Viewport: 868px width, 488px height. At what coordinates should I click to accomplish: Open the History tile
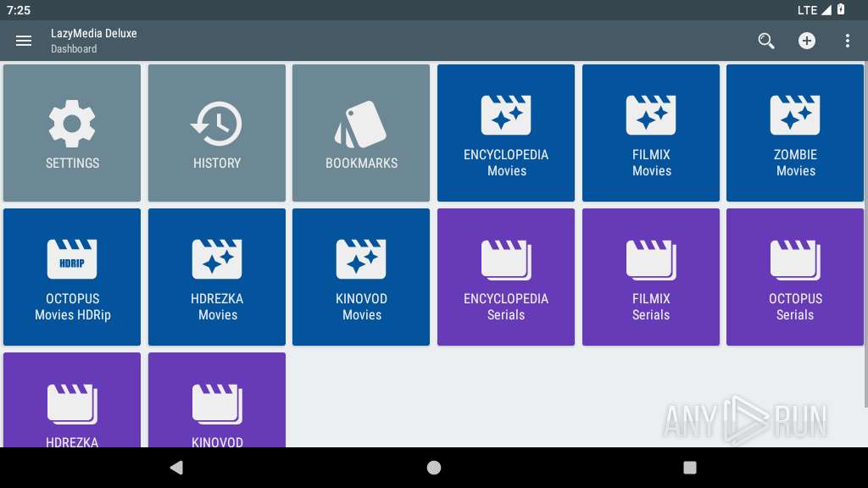[217, 133]
